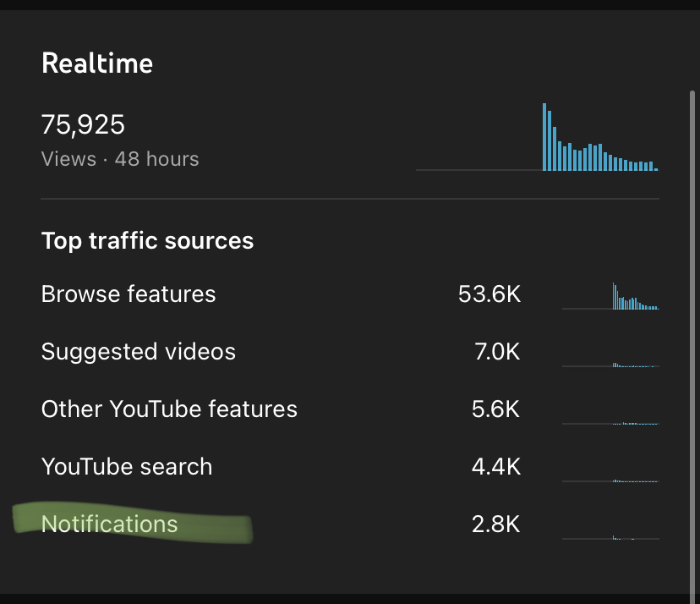Select the Views · 48 hours label
Screen dimensions: 700x604
[x=120, y=159]
